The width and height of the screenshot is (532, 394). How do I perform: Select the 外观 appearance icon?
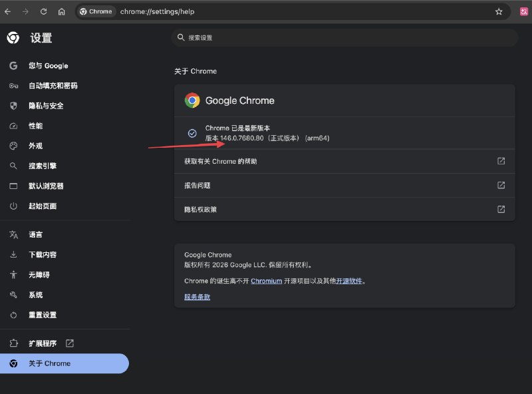coord(13,145)
